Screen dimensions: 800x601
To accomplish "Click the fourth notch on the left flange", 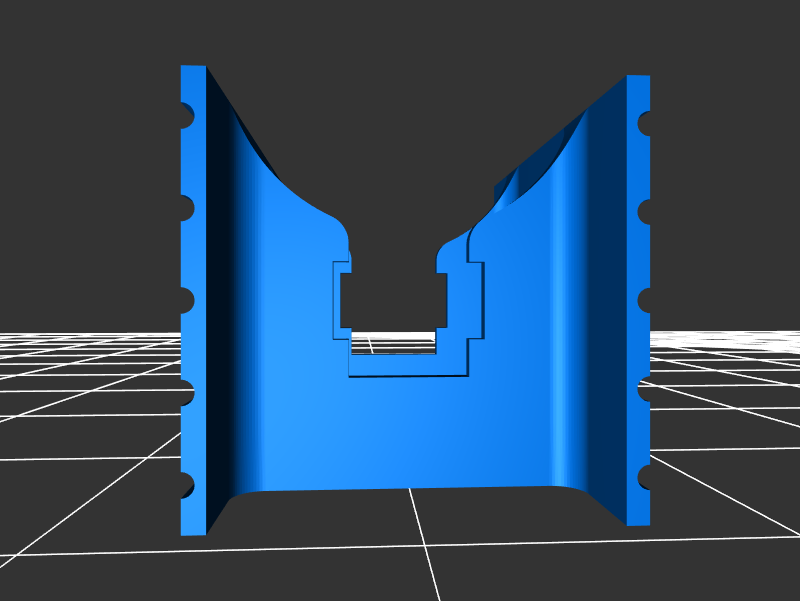I will pos(186,395).
